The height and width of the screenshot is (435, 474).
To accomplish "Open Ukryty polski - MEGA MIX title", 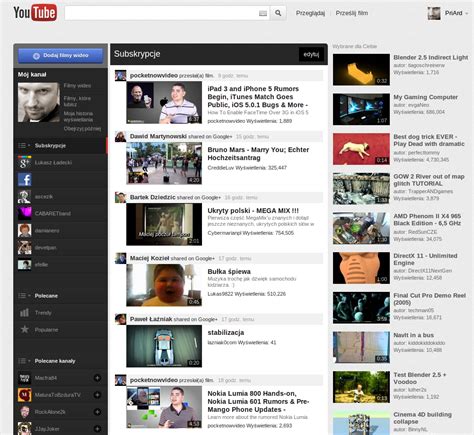I will [253, 211].
